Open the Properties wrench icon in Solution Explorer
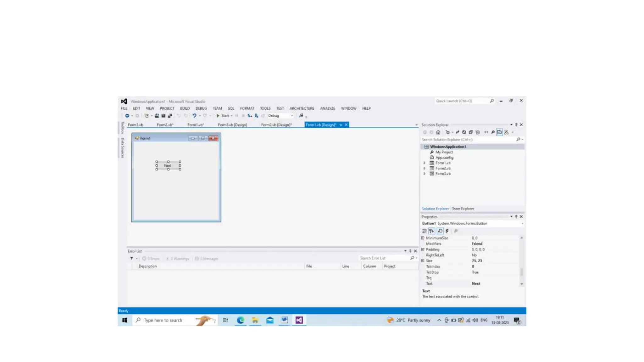 493,132
